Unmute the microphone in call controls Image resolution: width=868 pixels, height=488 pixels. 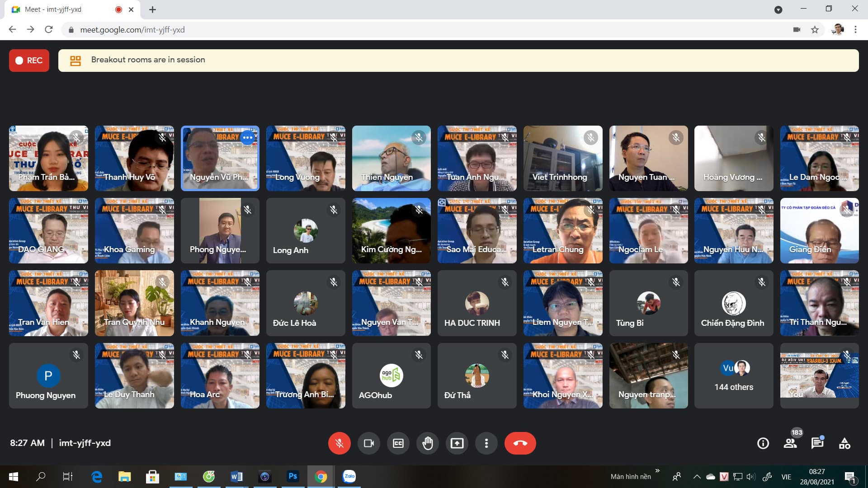pos(339,443)
